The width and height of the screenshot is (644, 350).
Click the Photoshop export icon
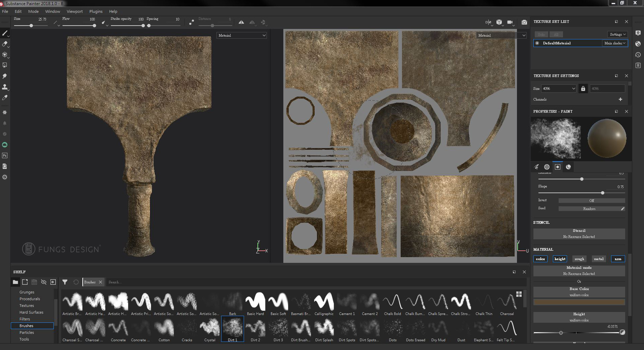coord(5,155)
